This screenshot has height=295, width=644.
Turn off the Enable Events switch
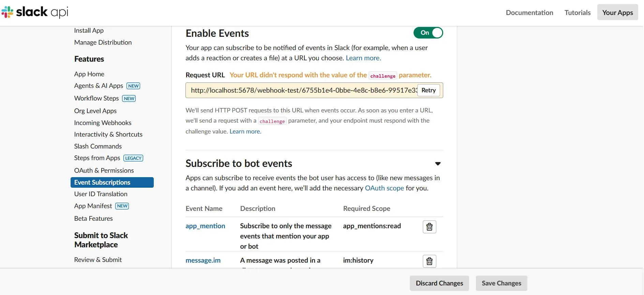coord(428,33)
